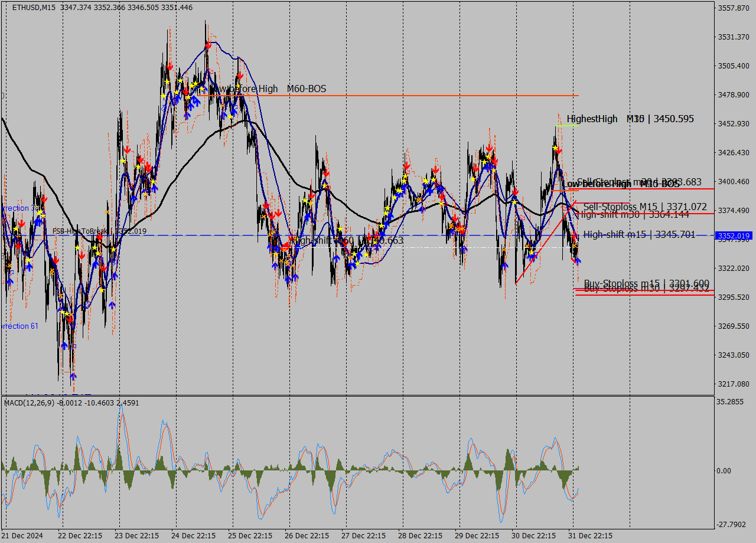Click the 3426.430 price axis label
756x543 pixels.
pyautogui.click(x=733, y=153)
